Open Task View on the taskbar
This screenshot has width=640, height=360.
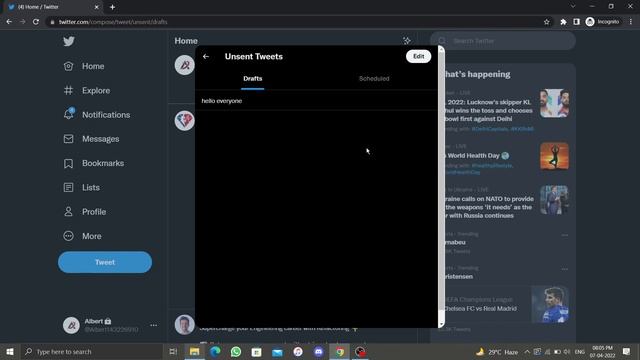173,351
